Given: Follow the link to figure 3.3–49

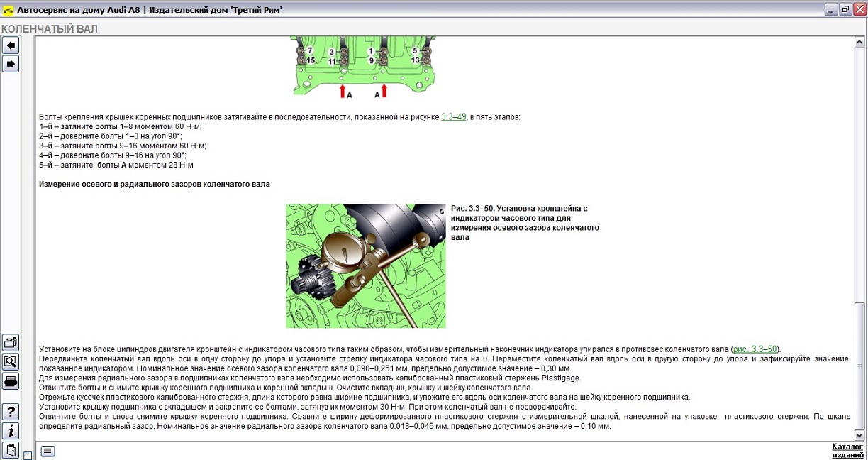Looking at the screenshot, I should pyautogui.click(x=454, y=117).
